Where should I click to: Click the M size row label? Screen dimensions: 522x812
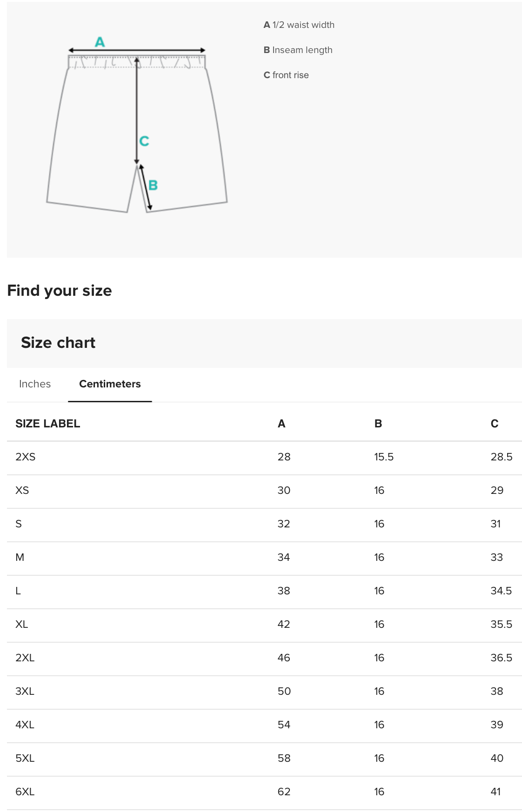[20, 558]
